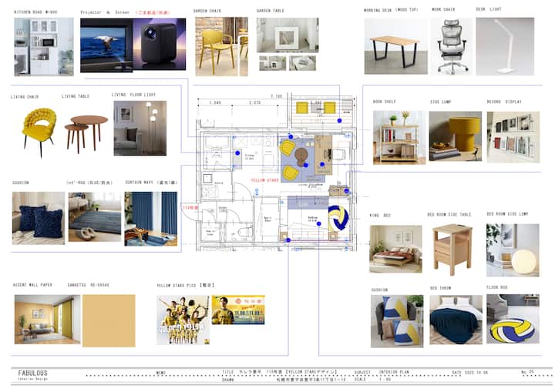Click the LIVING TABLE label
Viewport: 555px width, 392px height.
[x=76, y=96]
